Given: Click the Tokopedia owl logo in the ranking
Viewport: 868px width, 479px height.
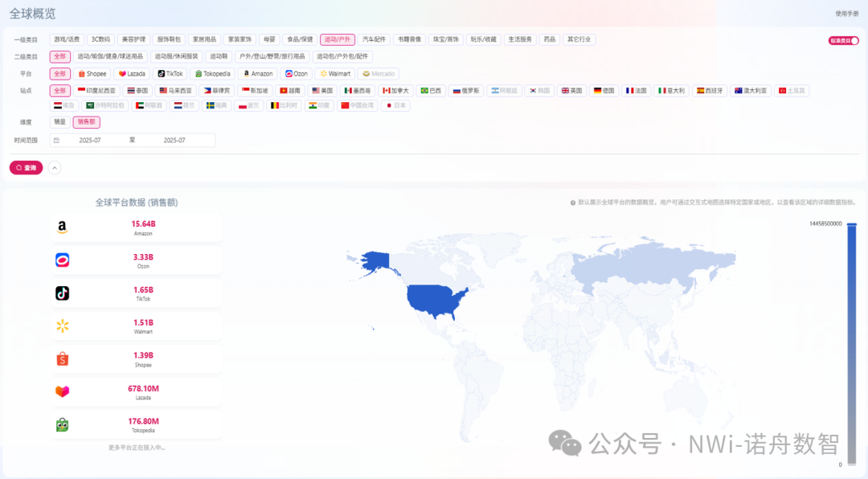Looking at the screenshot, I should (x=62, y=424).
